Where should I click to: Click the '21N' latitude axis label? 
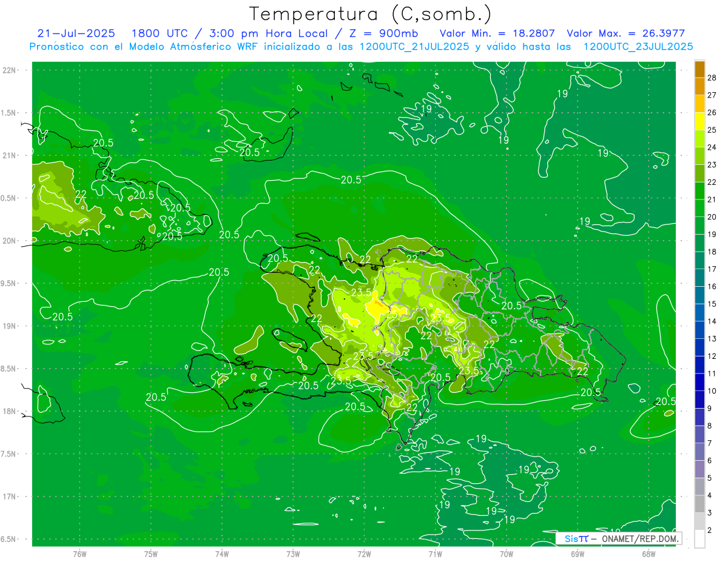pyautogui.click(x=9, y=155)
